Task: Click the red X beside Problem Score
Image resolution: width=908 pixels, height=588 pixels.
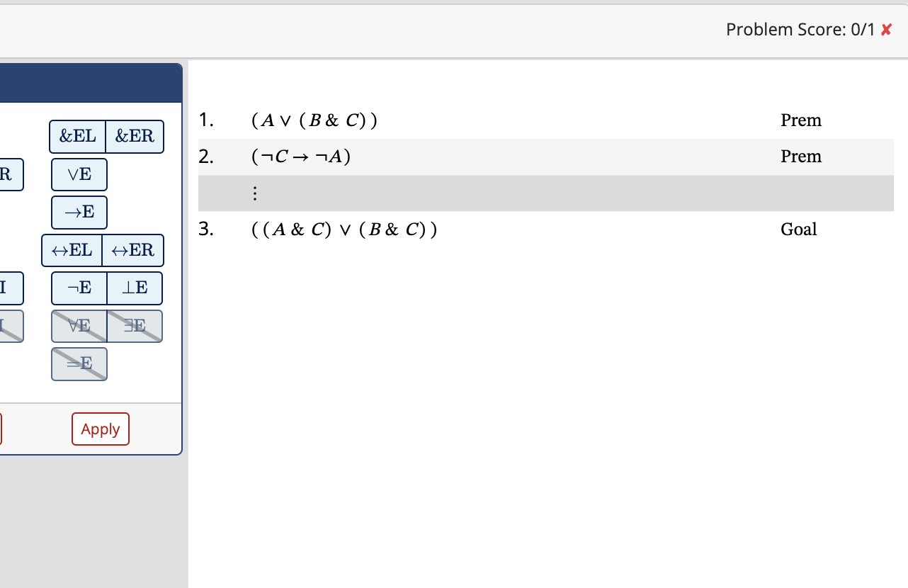Action: tap(886, 30)
